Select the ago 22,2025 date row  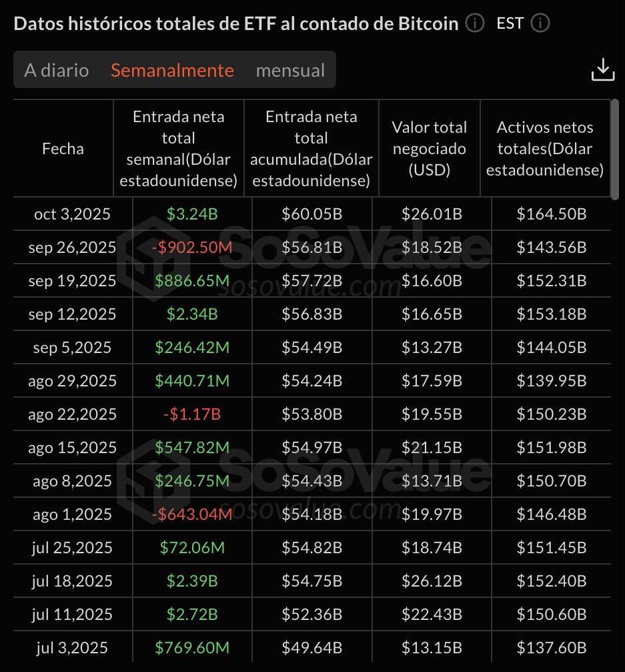(72, 414)
